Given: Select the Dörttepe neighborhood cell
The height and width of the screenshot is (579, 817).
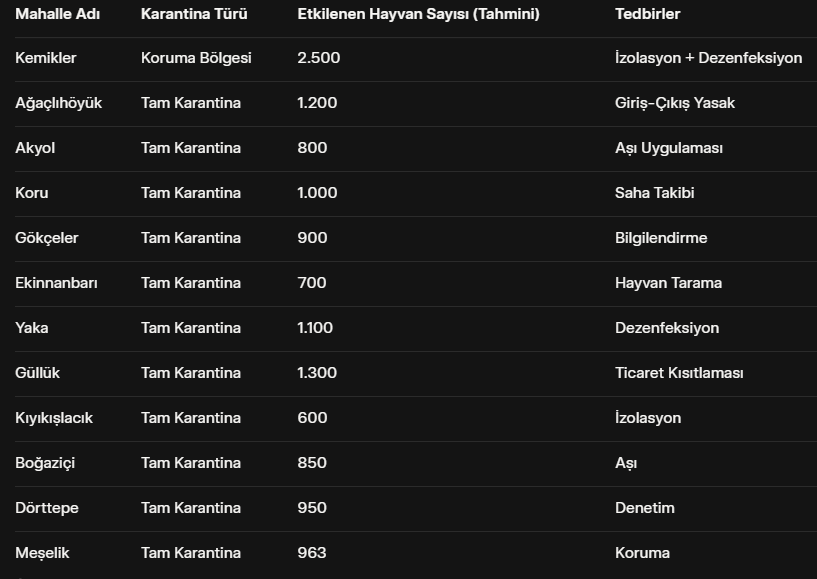Looking at the screenshot, I should 47,508.
